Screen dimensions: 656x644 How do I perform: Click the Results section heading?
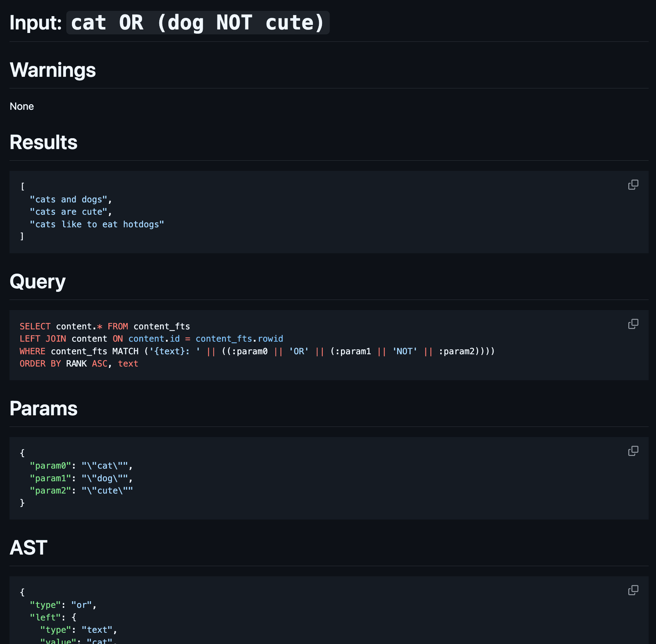43,142
